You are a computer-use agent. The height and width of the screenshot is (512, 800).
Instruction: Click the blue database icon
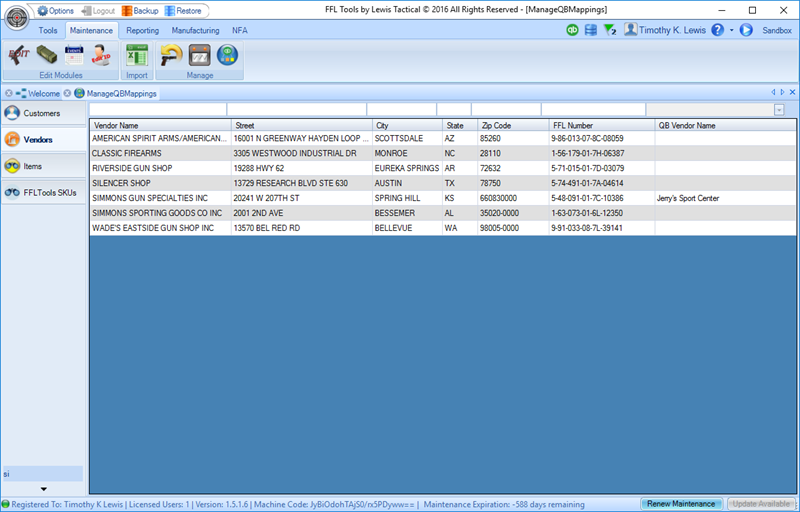[591, 30]
